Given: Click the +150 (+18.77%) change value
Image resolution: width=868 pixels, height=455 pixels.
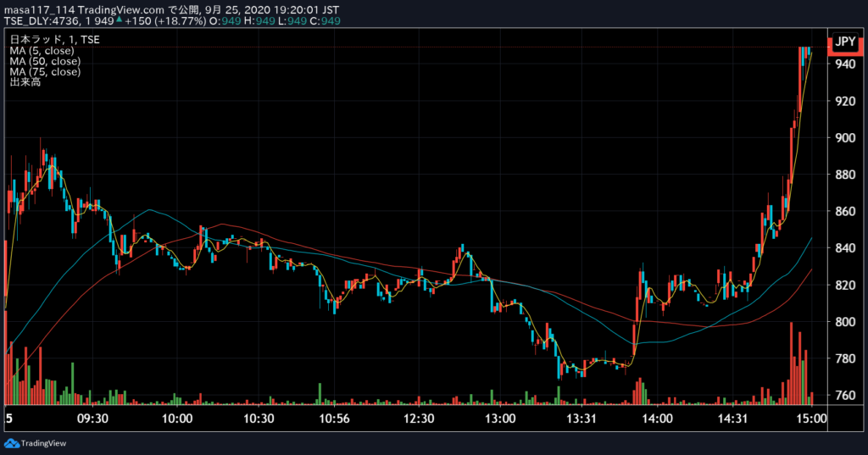Looking at the screenshot, I should point(165,21).
